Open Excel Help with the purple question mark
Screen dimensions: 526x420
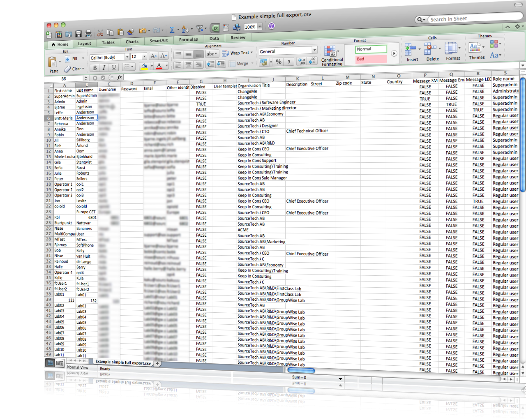272,26
